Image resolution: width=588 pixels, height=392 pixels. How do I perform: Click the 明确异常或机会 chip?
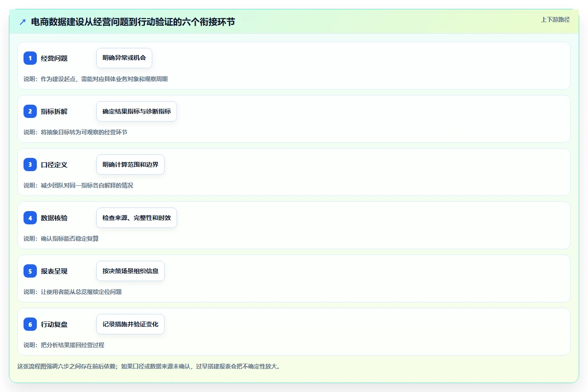124,58
